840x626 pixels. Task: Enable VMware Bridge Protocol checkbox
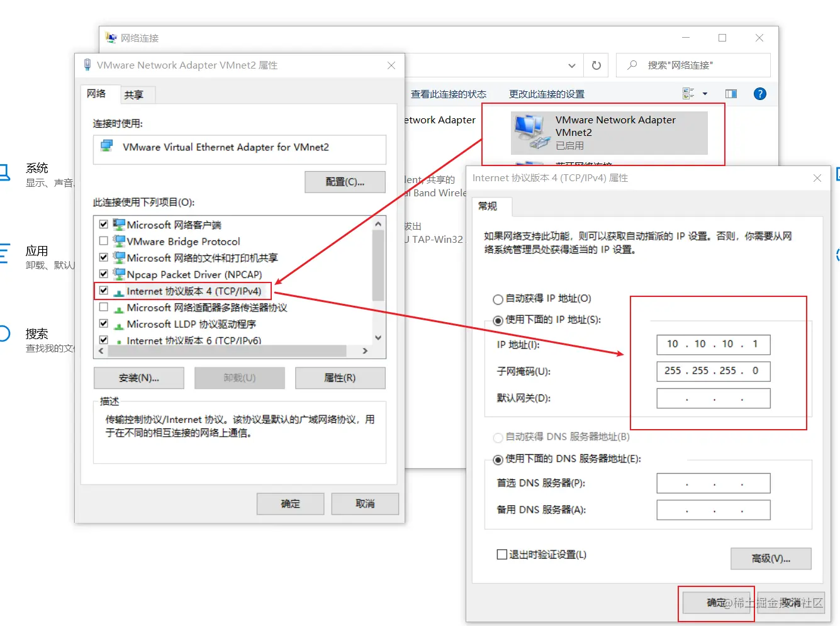pos(104,241)
